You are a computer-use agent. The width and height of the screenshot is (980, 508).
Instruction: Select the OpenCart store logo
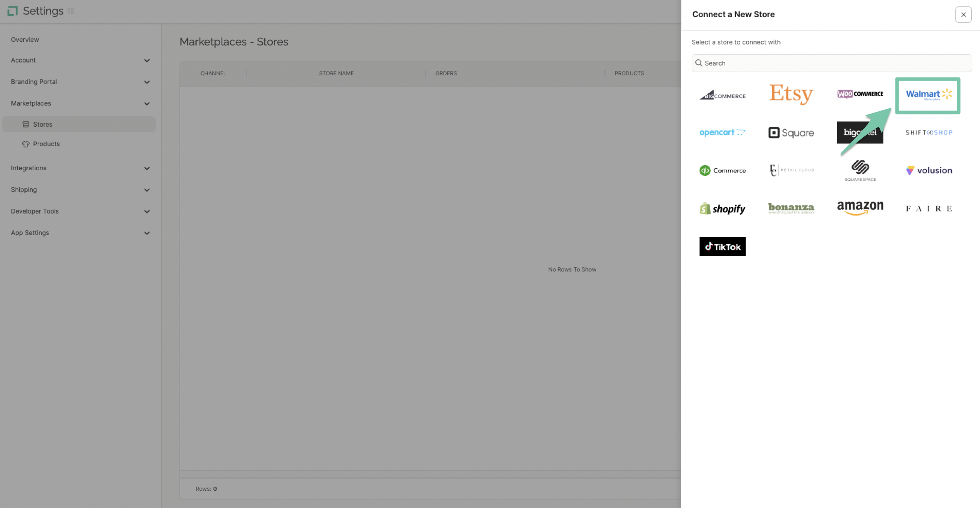(x=722, y=133)
